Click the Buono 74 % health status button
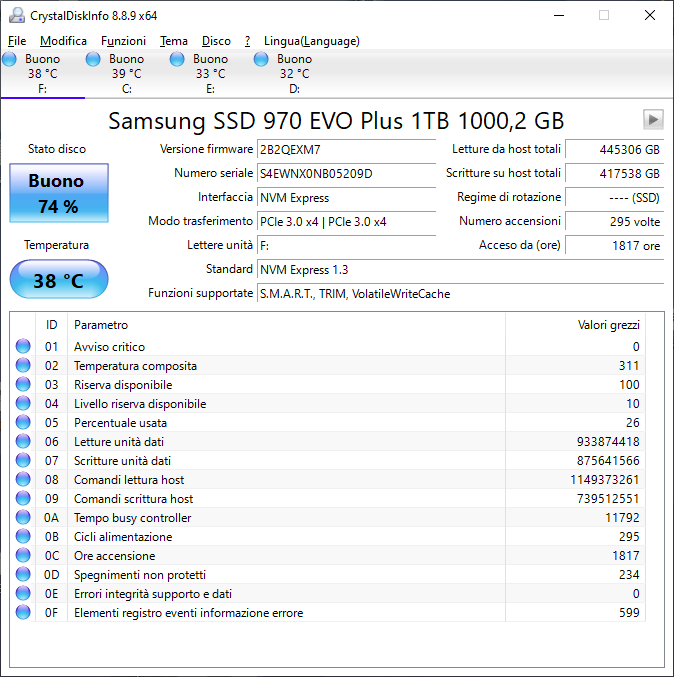Image resolution: width=674 pixels, height=677 pixels. (x=59, y=193)
